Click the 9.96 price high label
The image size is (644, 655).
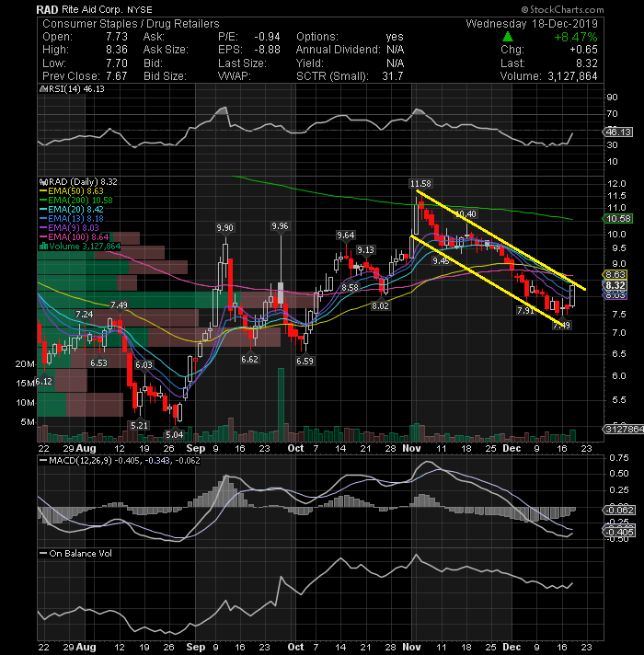tap(280, 226)
